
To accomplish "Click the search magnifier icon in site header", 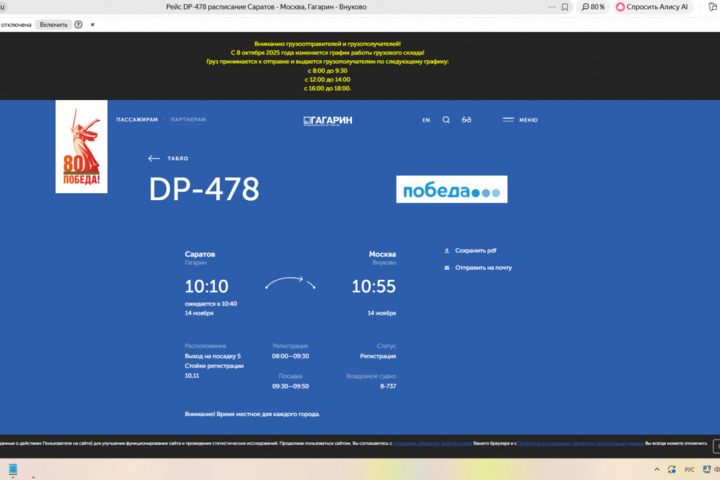I will pyautogui.click(x=446, y=120).
